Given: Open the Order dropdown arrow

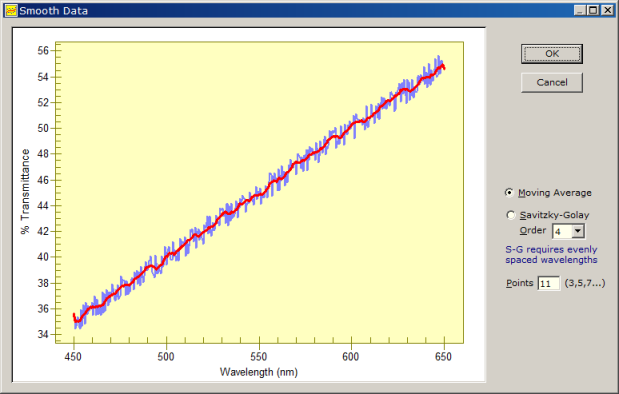Looking at the screenshot, I should point(578,231).
